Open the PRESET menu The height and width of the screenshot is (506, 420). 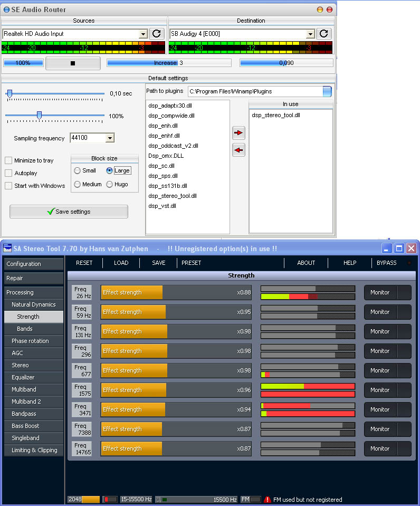[191, 263]
